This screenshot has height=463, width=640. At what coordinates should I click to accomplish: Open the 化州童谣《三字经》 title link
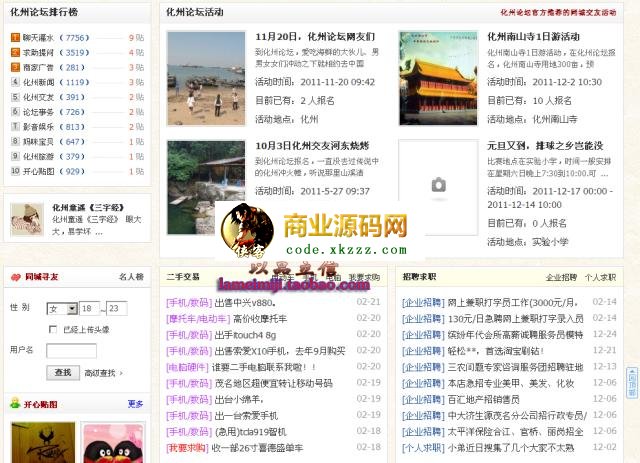(88, 207)
